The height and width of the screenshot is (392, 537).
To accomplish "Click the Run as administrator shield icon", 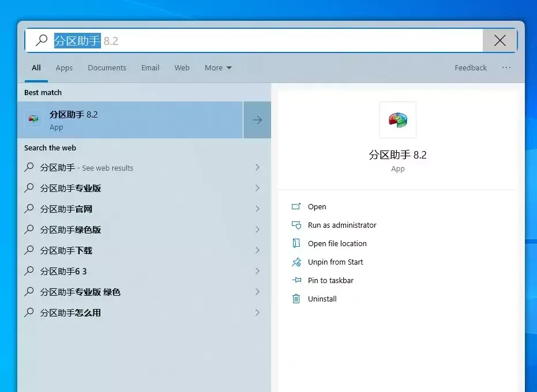I will [296, 225].
